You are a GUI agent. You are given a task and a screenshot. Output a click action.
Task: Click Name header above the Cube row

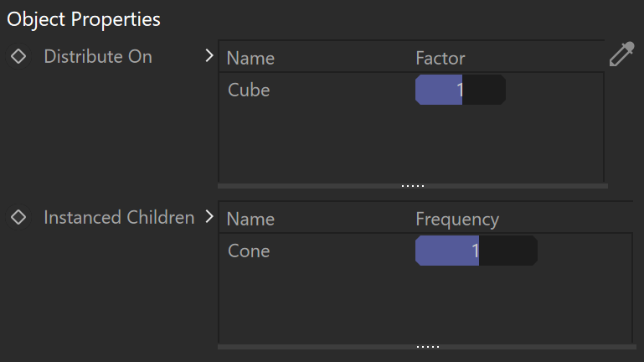250,58
